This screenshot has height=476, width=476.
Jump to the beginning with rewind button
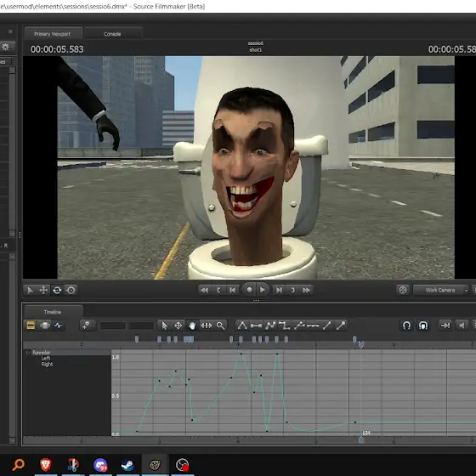pyautogui.click(x=204, y=290)
